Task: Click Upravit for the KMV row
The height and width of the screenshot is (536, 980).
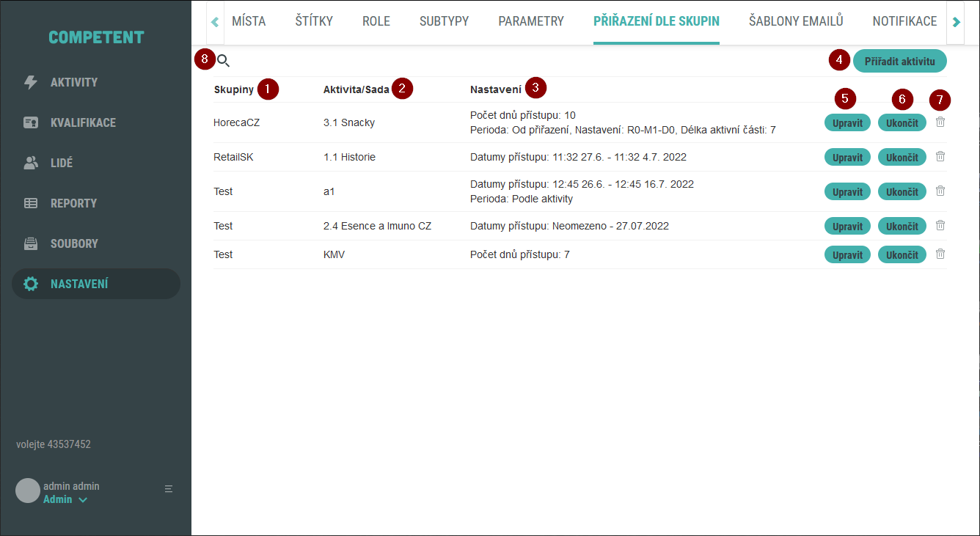Action: [x=847, y=254]
